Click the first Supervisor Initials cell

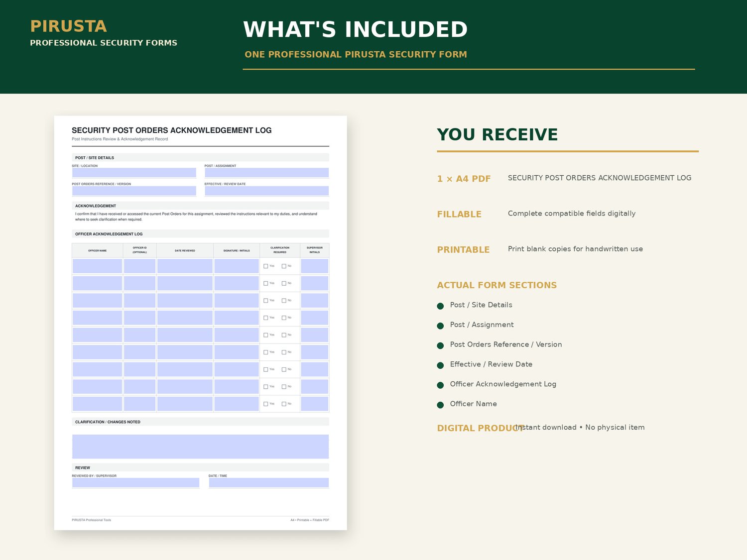click(x=315, y=266)
